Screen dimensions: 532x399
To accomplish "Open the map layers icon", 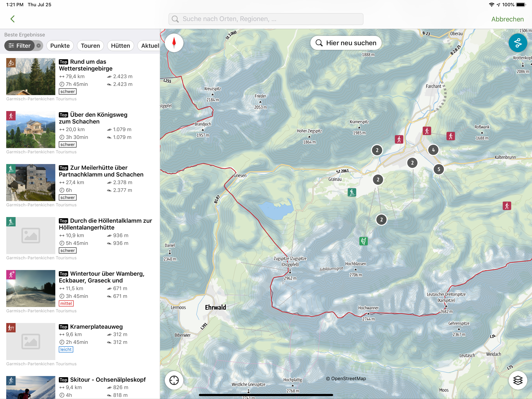I will tap(518, 380).
